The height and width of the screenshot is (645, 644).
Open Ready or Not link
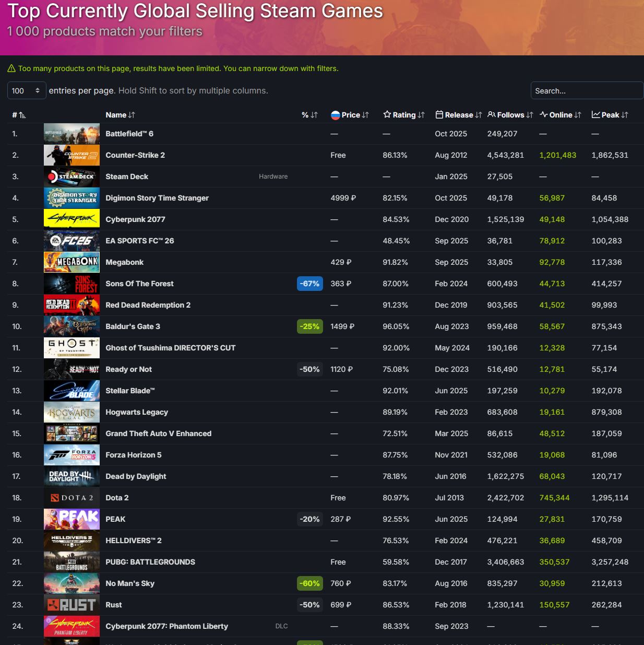(128, 369)
